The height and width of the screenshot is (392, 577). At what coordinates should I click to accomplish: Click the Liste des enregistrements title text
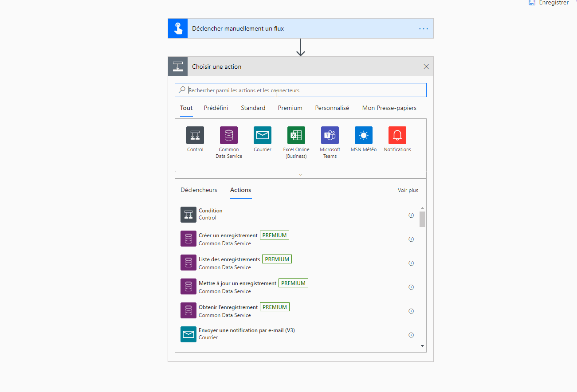(x=229, y=259)
